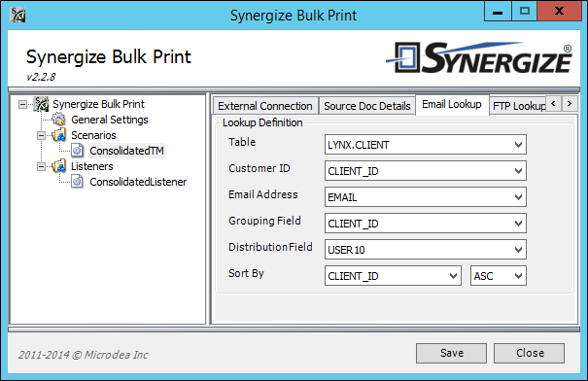588x381 pixels.
Task: Open the Table dropdown showing LYNX.CLIENT
Action: click(426, 145)
